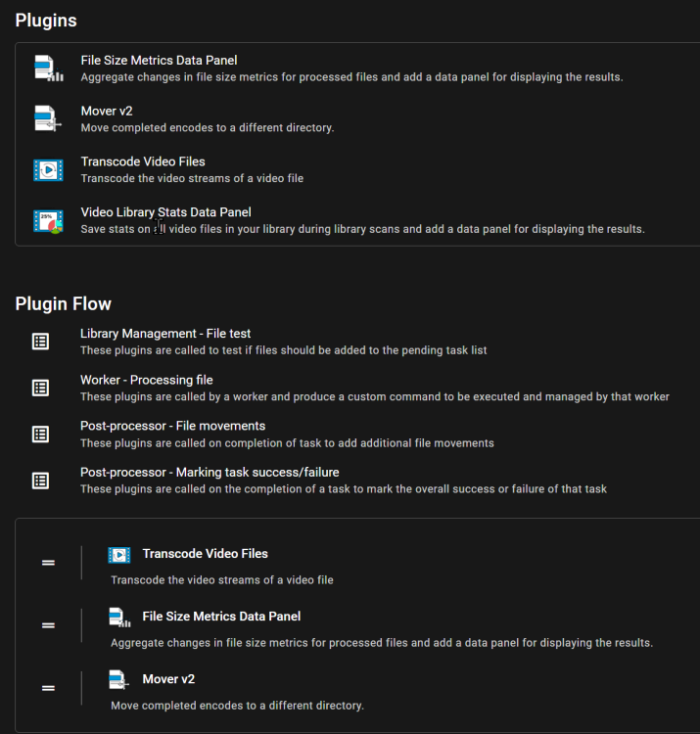Viewport: 700px width, 734px height.
Task: Grab the drag handle for File Size Metrics Data Panel
Action: 48,625
